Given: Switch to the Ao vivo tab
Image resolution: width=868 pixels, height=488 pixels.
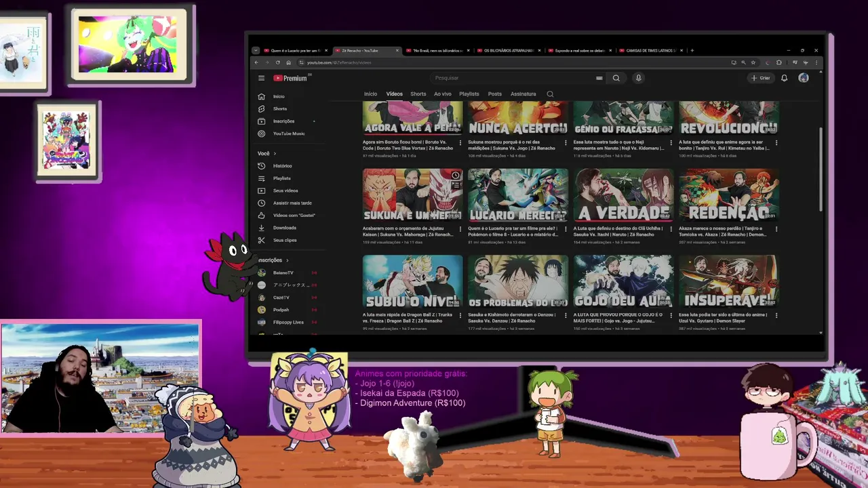Looking at the screenshot, I should coord(442,94).
